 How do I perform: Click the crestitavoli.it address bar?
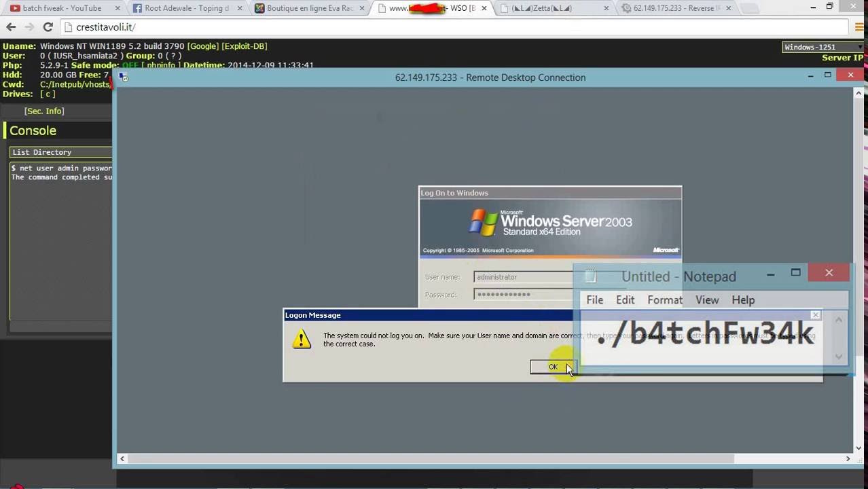[x=454, y=27]
